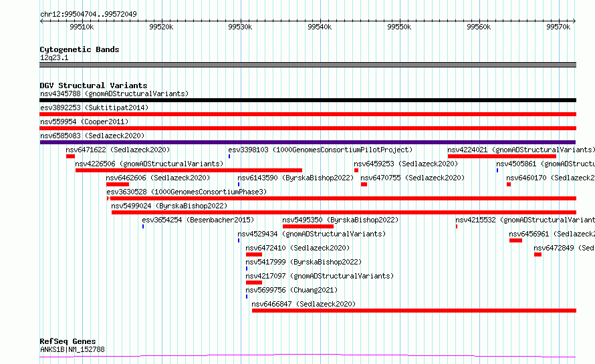Open nsv6471622 (Sedlazeck2020) label

click(x=118, y=150)
